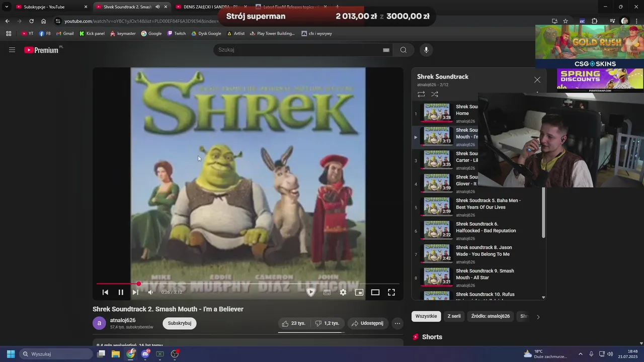Image resolution: width=644 pixels, height=362 pixels.
Task: Select the Źródło: atnaloj626 chip
Action: (491, 316)
